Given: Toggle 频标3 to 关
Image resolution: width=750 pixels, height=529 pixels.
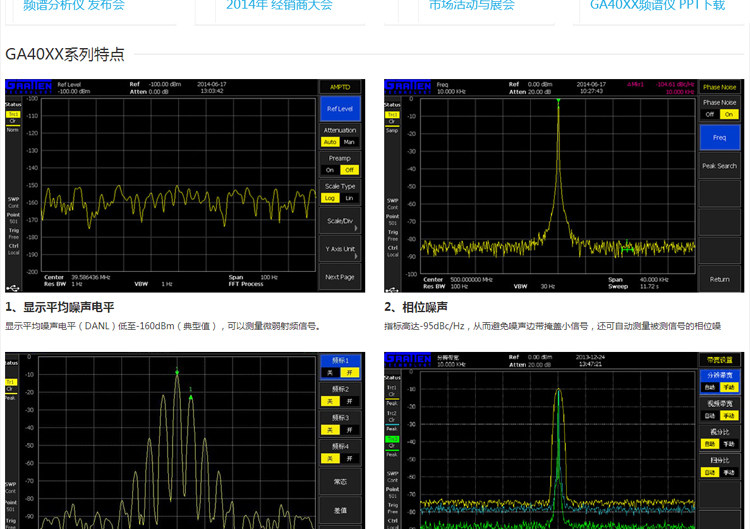Looking at the screenshot, I should click(330, 430).
